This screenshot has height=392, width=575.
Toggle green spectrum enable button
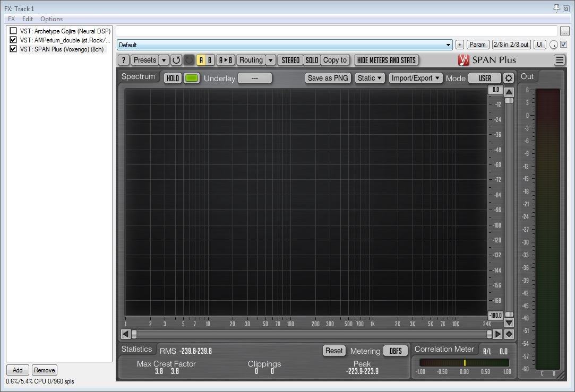tap(192, 78)
